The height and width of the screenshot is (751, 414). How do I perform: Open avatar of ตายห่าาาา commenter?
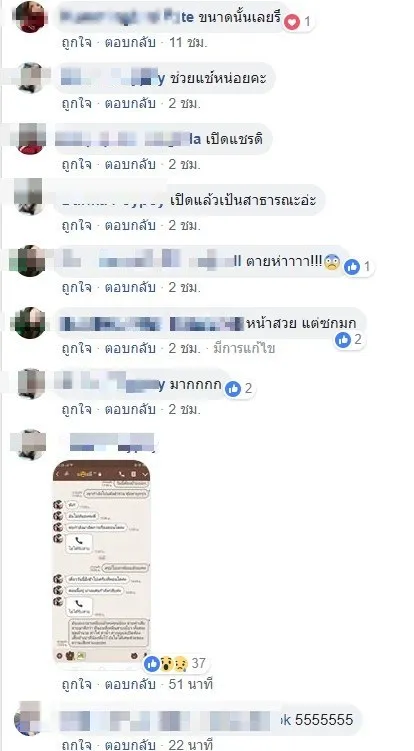point(31,261)
